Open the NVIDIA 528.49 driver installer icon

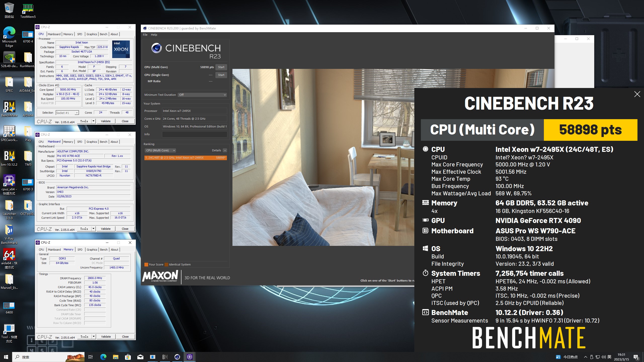click(9, 59)
